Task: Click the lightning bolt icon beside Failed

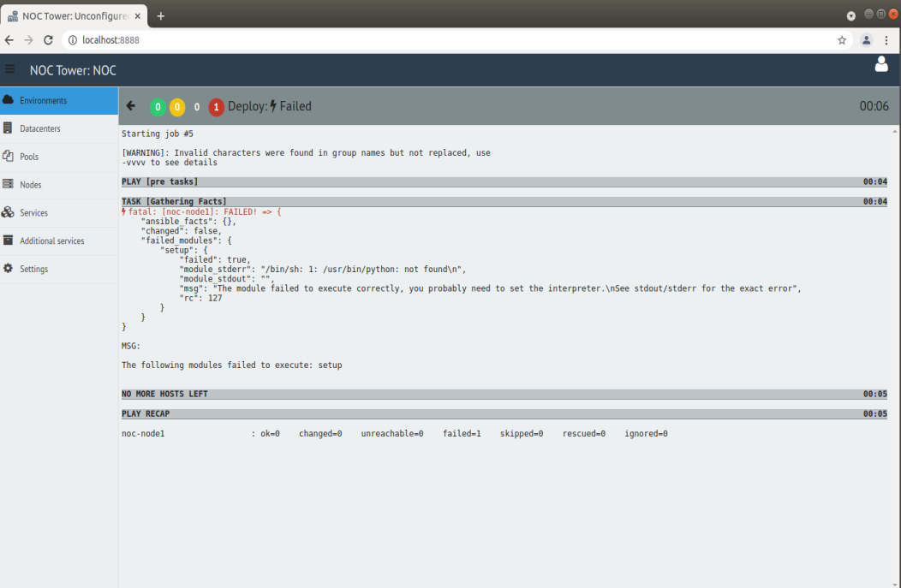Action: point(273,105)
